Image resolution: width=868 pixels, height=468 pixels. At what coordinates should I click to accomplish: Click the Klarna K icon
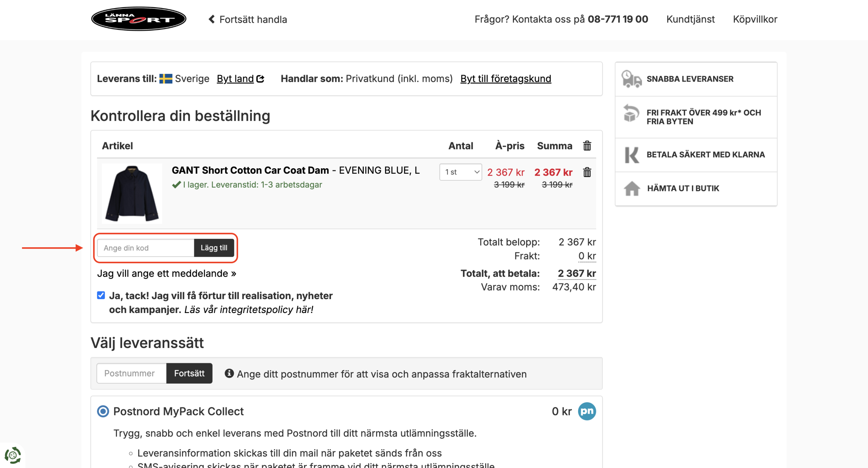tap(631, 155)
